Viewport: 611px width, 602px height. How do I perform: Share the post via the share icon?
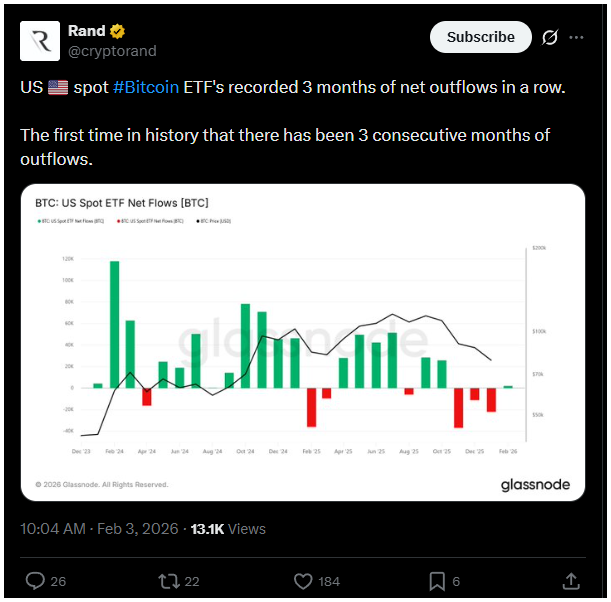571,580
